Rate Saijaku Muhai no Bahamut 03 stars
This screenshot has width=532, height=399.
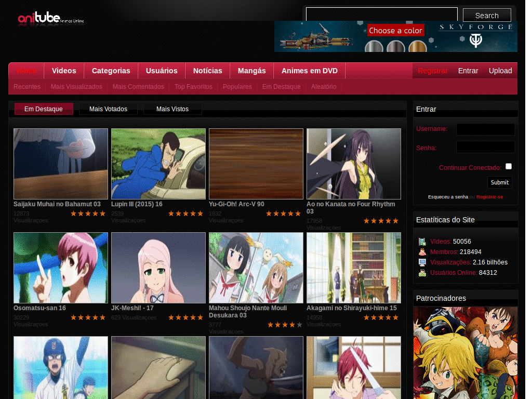pos(88,214)
